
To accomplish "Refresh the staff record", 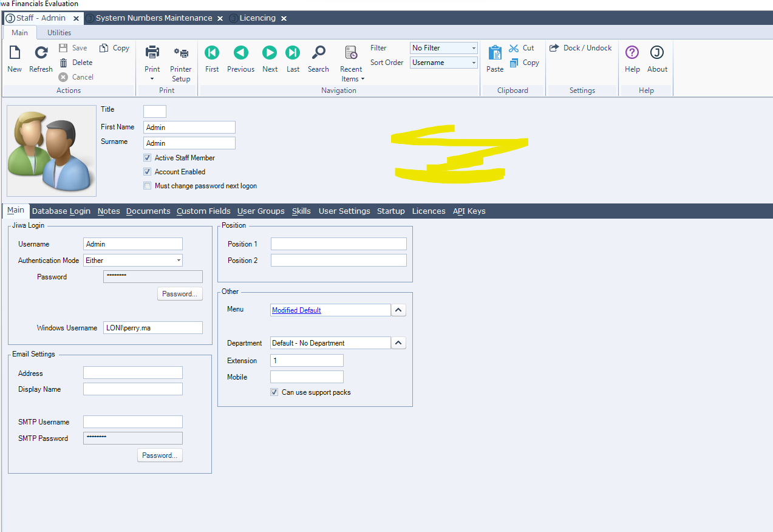I will click(41, 54).
